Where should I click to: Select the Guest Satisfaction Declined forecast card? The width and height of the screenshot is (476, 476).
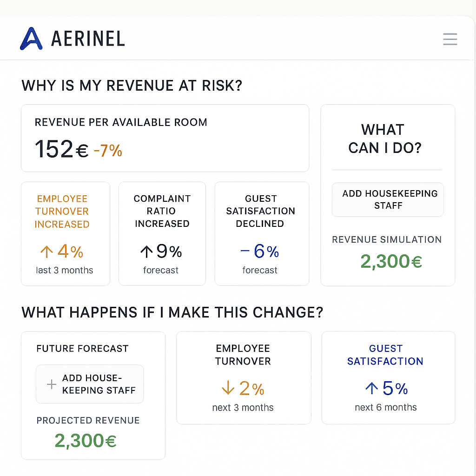click(261, 233)
